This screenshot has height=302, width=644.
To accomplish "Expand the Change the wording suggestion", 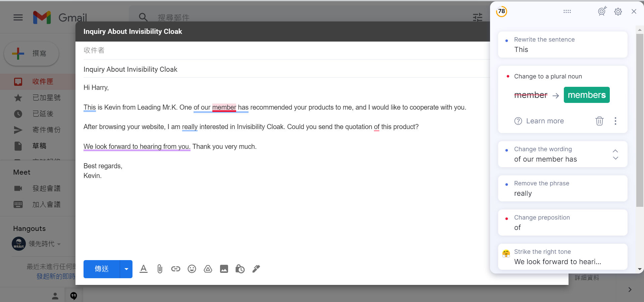I will click(x=615, y=155).
